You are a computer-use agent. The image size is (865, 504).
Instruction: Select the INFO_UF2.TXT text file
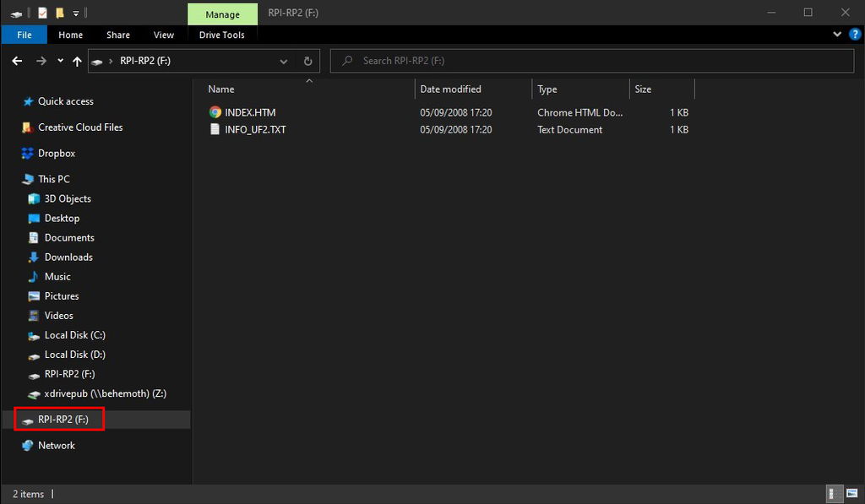pos(255,130)
